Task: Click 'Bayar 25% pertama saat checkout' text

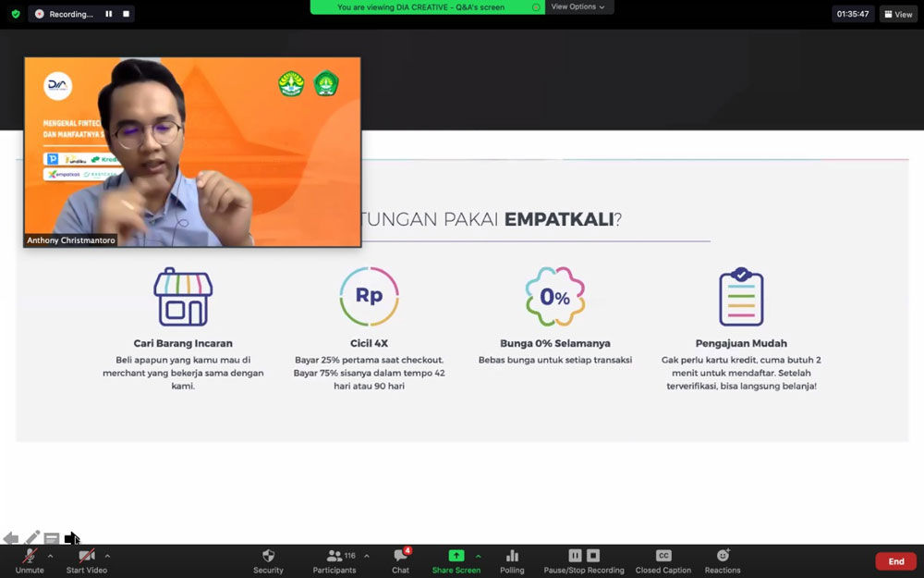Action: [370, 360]
